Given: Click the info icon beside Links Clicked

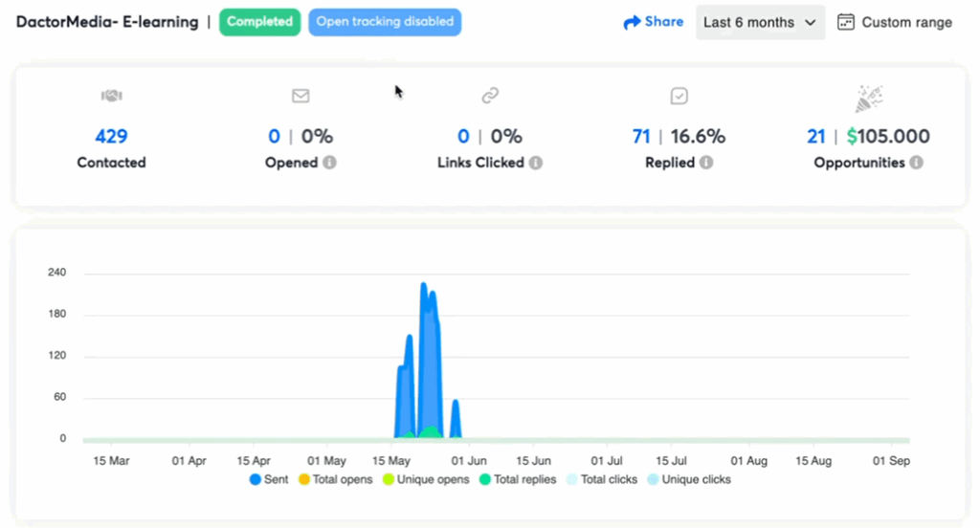Looking at the screenshot, I should point(536,163).
